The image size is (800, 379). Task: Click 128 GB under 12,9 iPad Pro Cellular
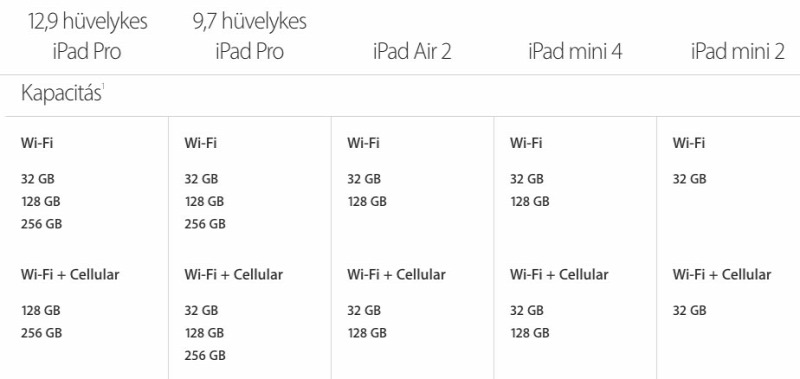pyautogui.click(x=40, y=310)
